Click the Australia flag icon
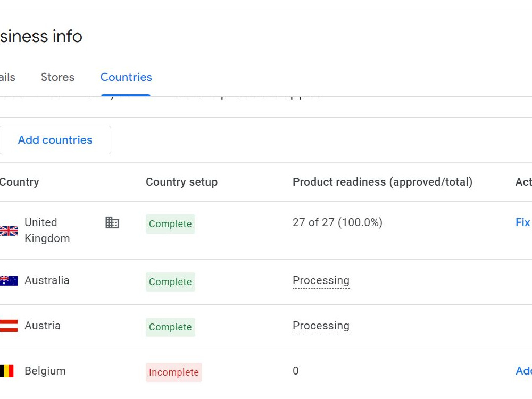The image size is (532, 399). [9, 280]
